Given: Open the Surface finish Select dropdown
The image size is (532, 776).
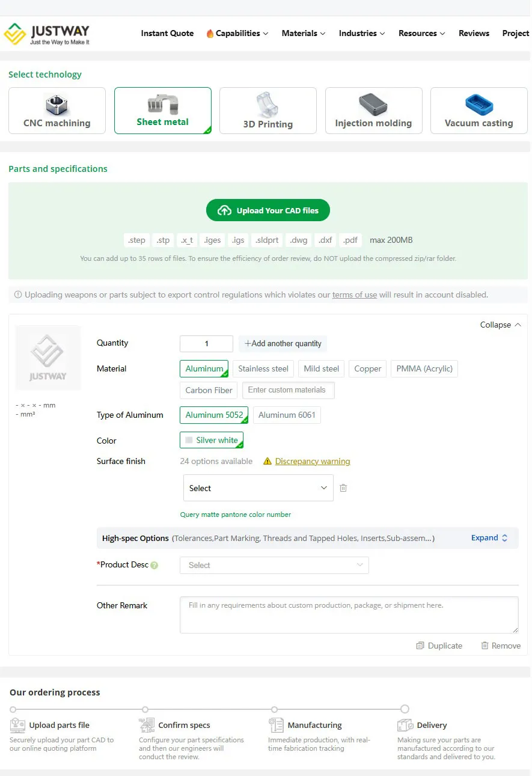Looking at the screenshot, I should (x=258, y=488).
